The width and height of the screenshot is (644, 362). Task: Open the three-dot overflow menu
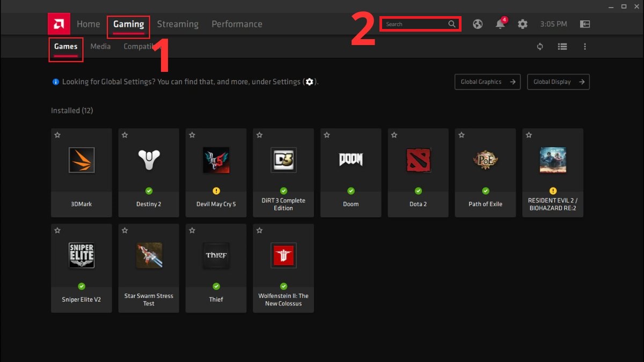[584, 47]
